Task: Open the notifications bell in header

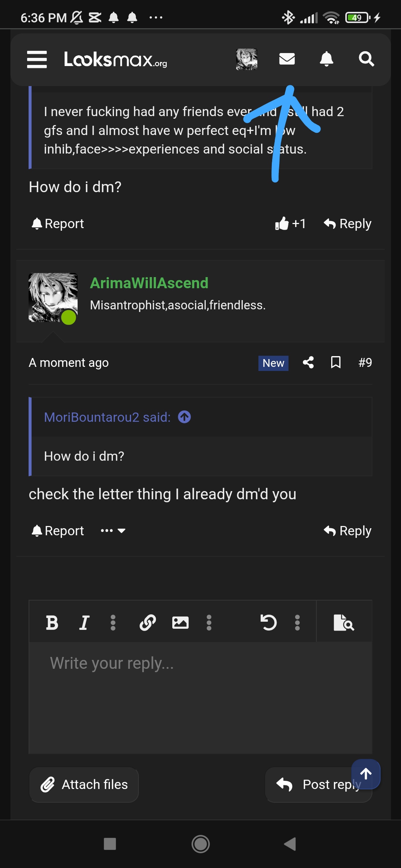Action: [326, 59]
